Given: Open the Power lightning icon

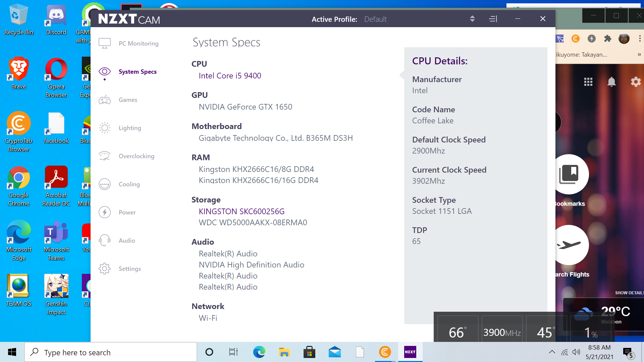Looking at the screenshot, I should click(x=105, y=212).
